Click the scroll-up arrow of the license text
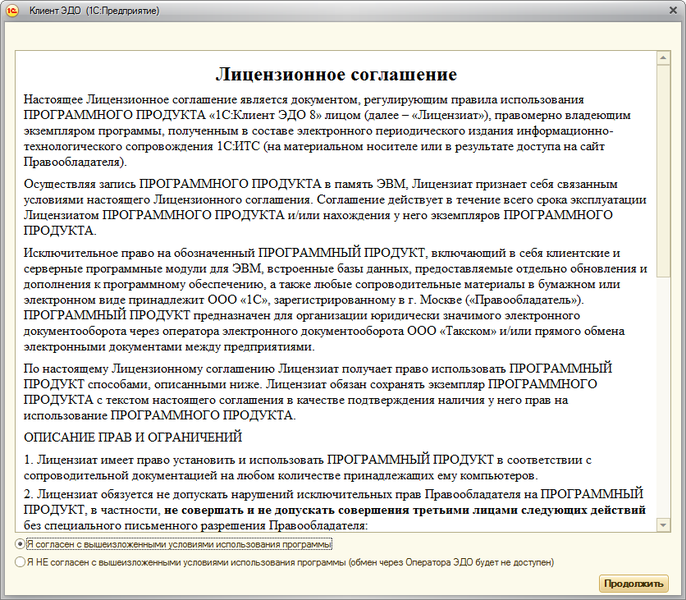Image resolution: width=686 pixels, height=600 pixels. pos(663,58)
